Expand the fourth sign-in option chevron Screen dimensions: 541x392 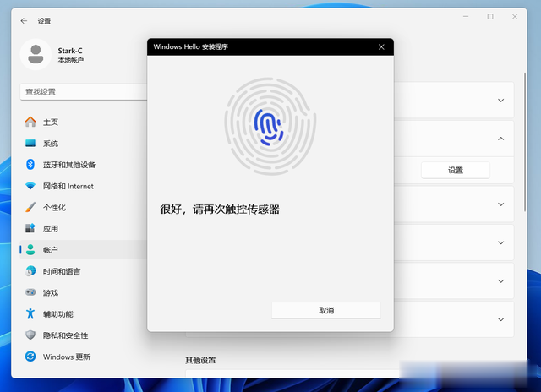click(x=501, y=242)
